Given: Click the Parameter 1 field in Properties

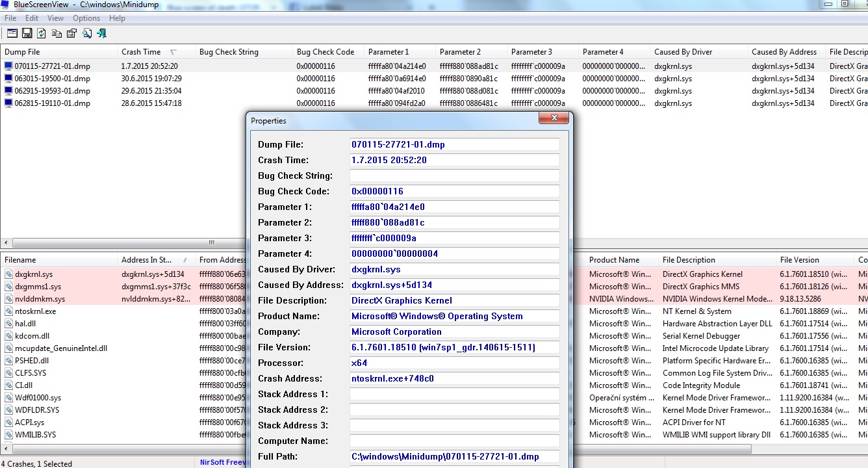Looking at the screenshot, I should coord(455,207).
